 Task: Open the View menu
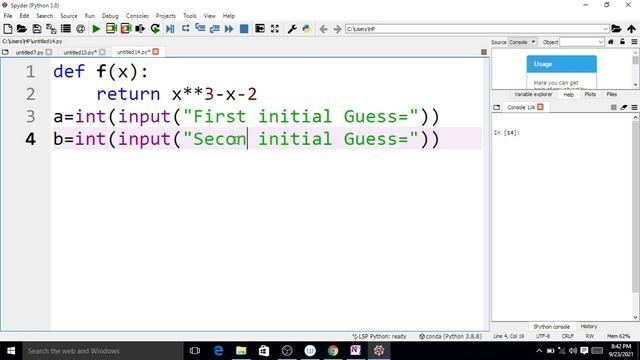[209, 16]
